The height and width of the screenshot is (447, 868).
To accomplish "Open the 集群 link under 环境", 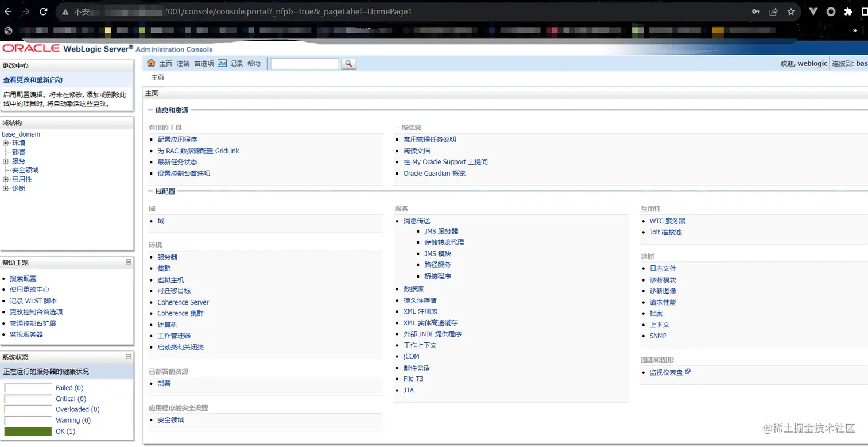I will (164, 268).
